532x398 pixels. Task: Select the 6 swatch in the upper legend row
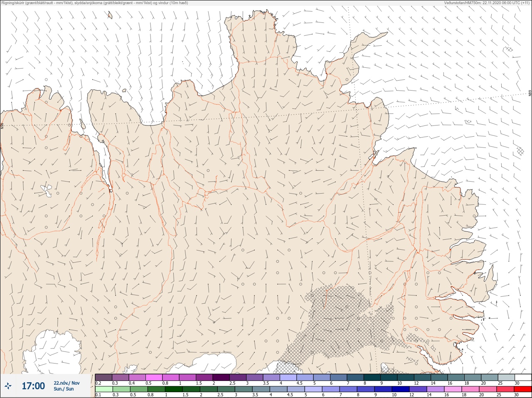coord(338,377)
